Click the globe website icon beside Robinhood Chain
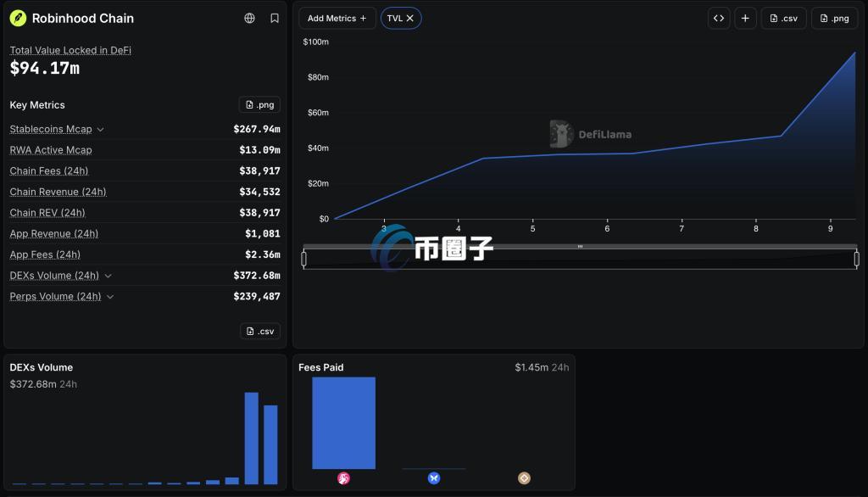The image size is (868, 497). point(250,19)
